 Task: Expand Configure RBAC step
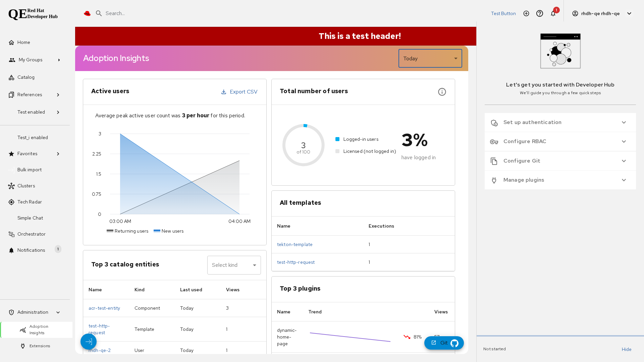(x=560, y=141)
